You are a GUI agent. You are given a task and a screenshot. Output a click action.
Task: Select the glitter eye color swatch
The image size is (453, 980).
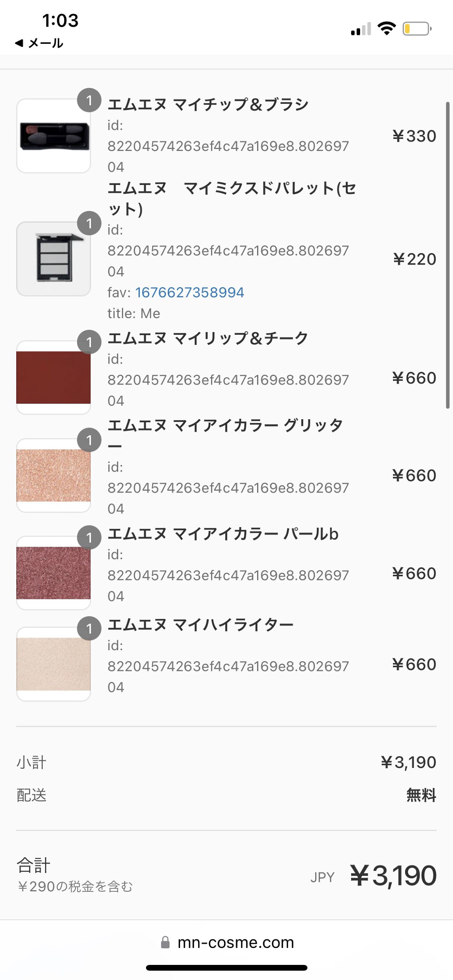click(53, 475)
